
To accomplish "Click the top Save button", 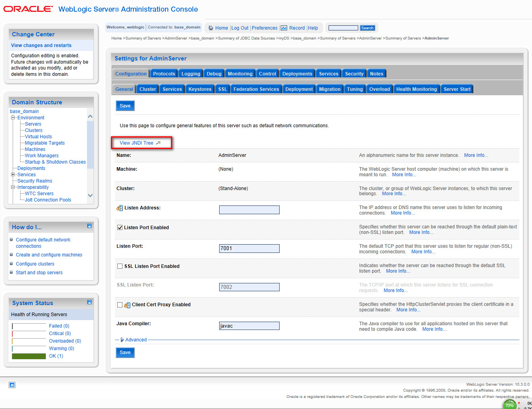I will click(125, 106).
